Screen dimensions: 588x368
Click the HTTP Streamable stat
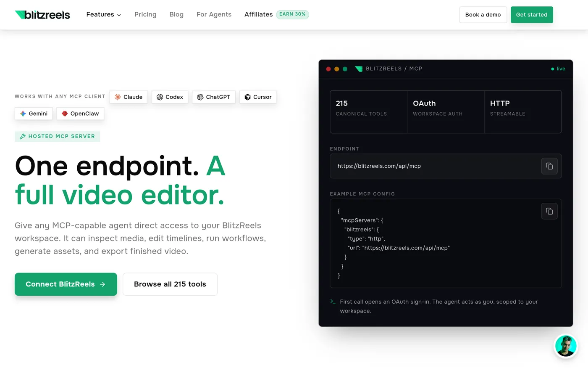(x=523, y=112)
